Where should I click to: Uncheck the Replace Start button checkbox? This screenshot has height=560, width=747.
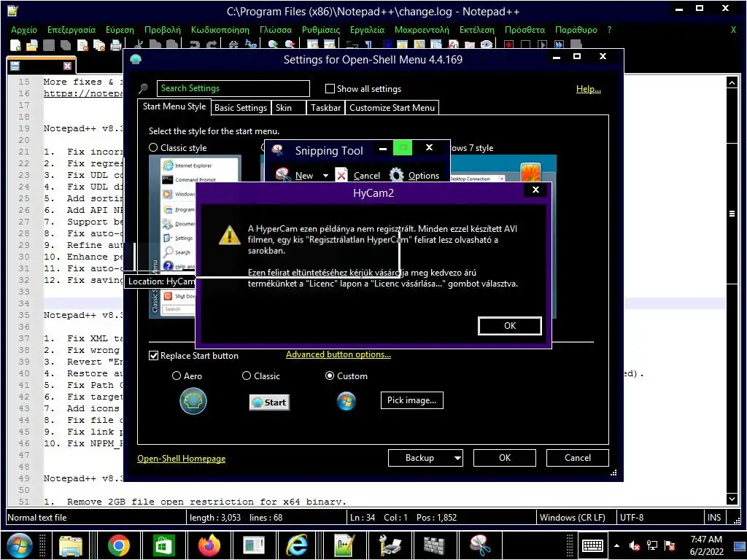153,356
